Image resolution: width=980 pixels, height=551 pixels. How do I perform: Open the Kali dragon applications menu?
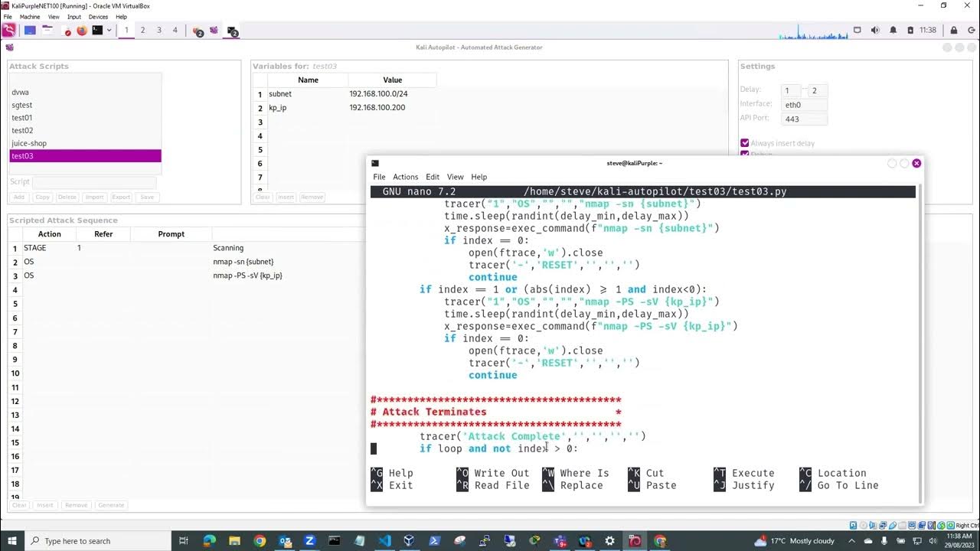pos(8,31)
